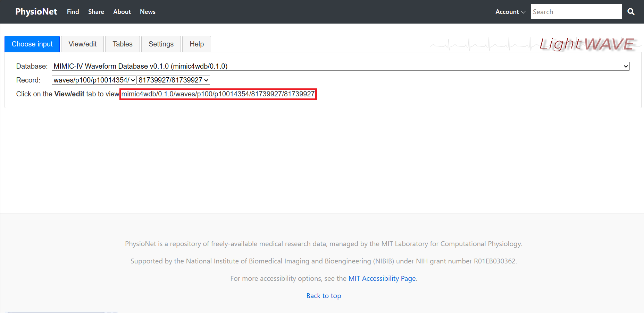Image resolution: width=644 pixels, height=313 pixels.
Task: Open the Settings tab
Action: (x=161, y=44)
